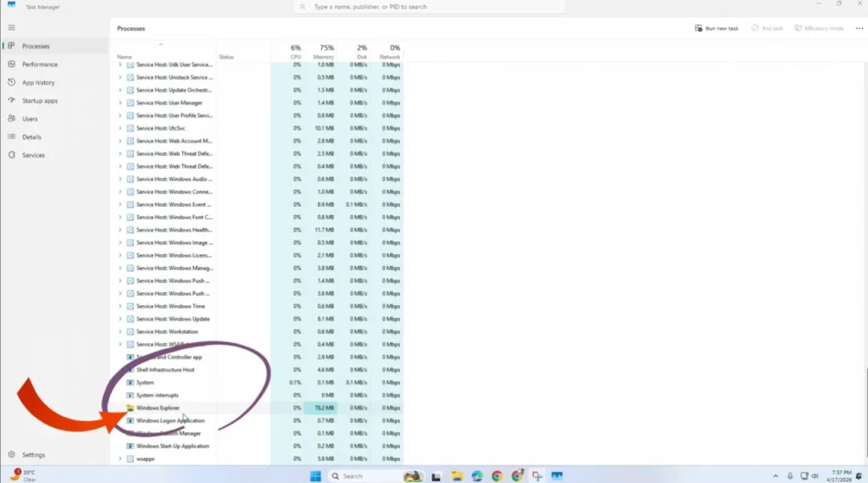Expand the wsappx process row
This screenshot has height=483, width=868.
[x=120, y=458]
